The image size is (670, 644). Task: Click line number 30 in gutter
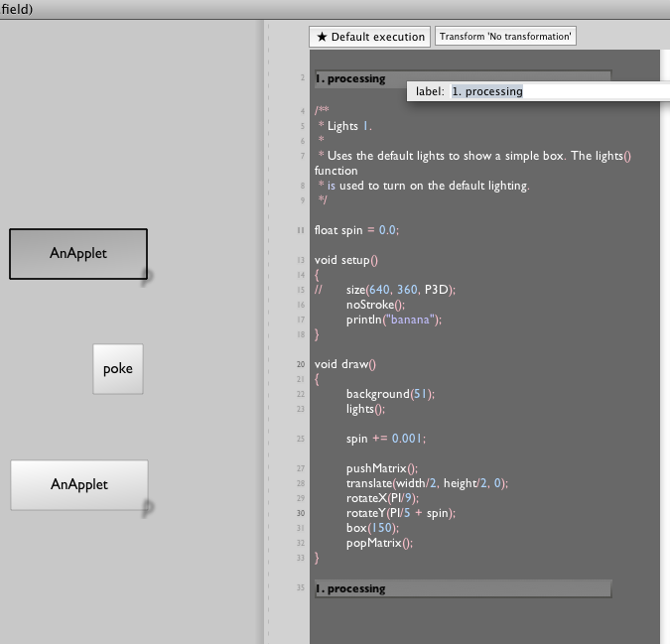(301, 513)
